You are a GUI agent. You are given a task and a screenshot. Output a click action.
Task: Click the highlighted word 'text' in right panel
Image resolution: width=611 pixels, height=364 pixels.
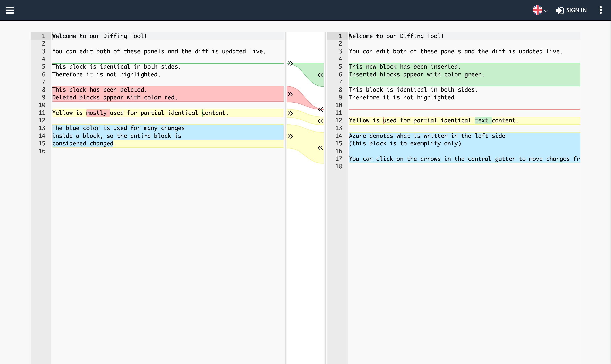[x=481, y=120]
